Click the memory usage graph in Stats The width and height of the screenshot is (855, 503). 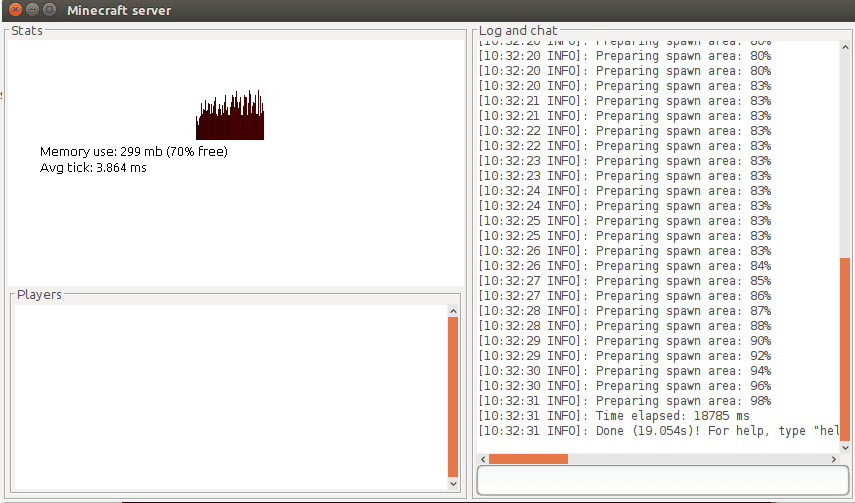(230, 116)
